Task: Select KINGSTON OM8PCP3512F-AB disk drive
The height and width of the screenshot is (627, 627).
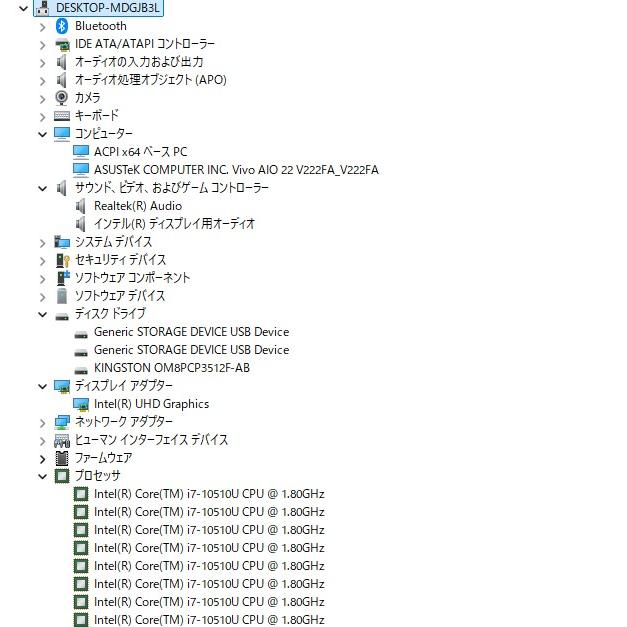Action: pyautogui.click(x=172, y=368)
